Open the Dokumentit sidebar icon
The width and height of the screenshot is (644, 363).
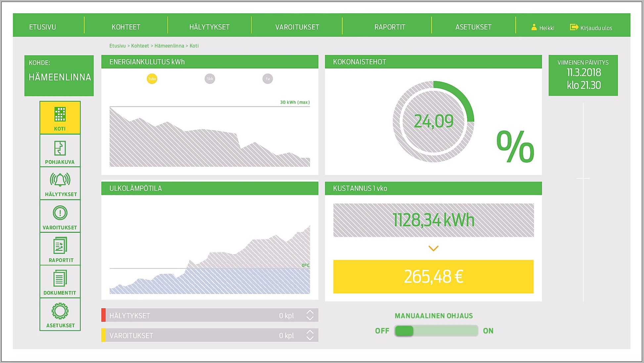pos(60,279)
